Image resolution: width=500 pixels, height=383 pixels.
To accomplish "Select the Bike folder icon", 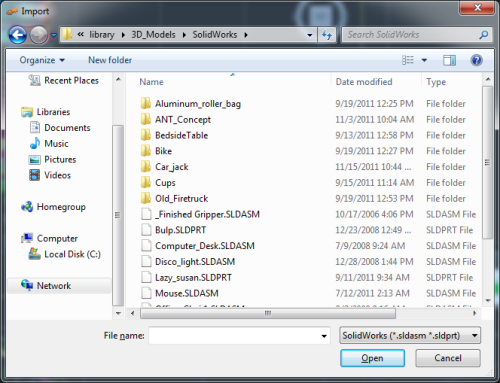I will 146,151.
